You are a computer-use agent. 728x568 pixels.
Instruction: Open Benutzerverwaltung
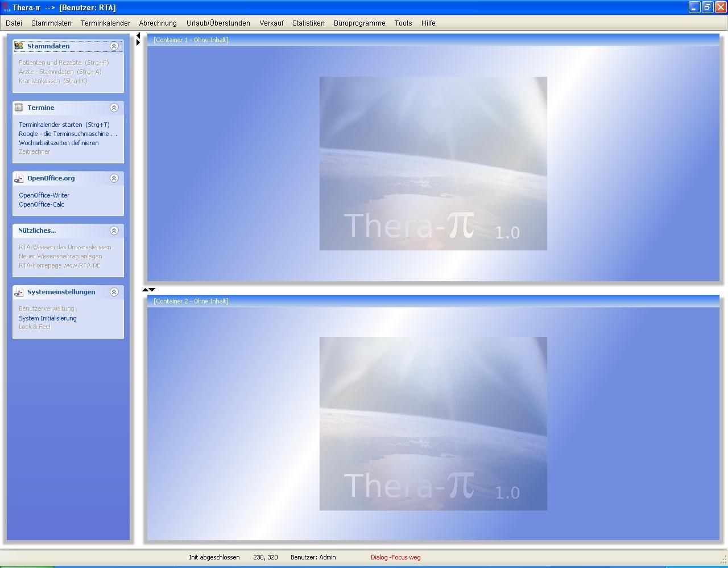click(47, 308)
